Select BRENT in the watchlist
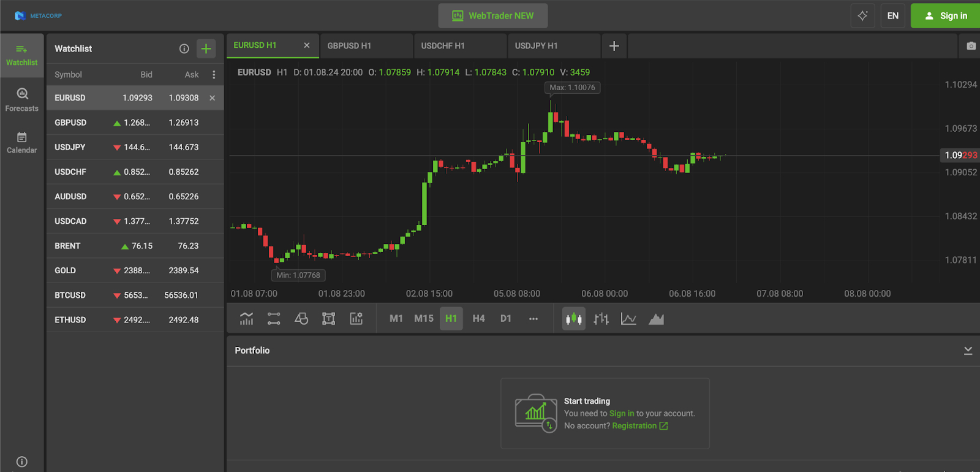This screenshot has width=980, height=472. [135, 246]
